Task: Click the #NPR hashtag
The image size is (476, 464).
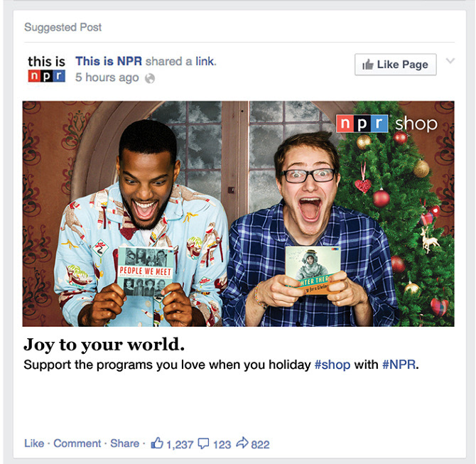Action: click(x=399, y=365)
